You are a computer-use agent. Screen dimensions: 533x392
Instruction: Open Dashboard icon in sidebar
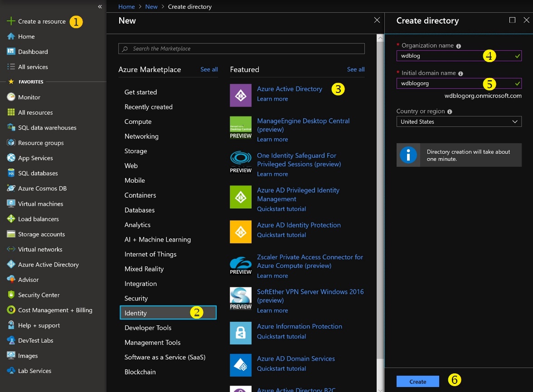(x=11, y=51)
